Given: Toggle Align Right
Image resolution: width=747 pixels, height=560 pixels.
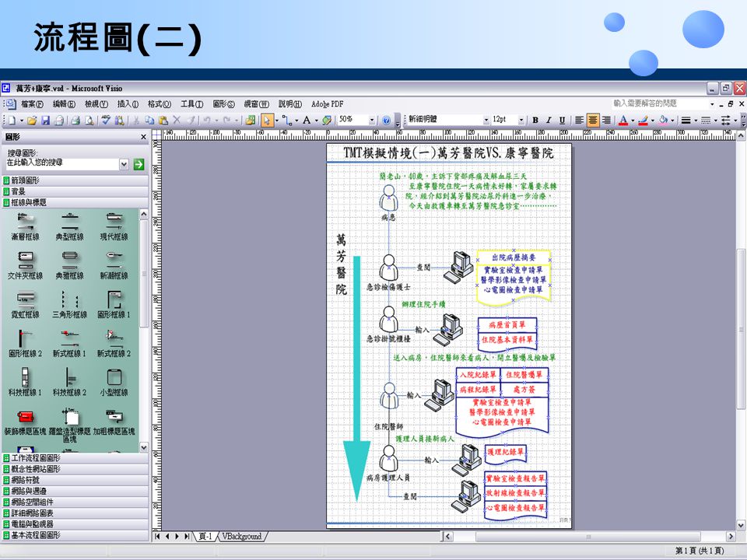Looking at the screenshot, I should tap(606, 121).
